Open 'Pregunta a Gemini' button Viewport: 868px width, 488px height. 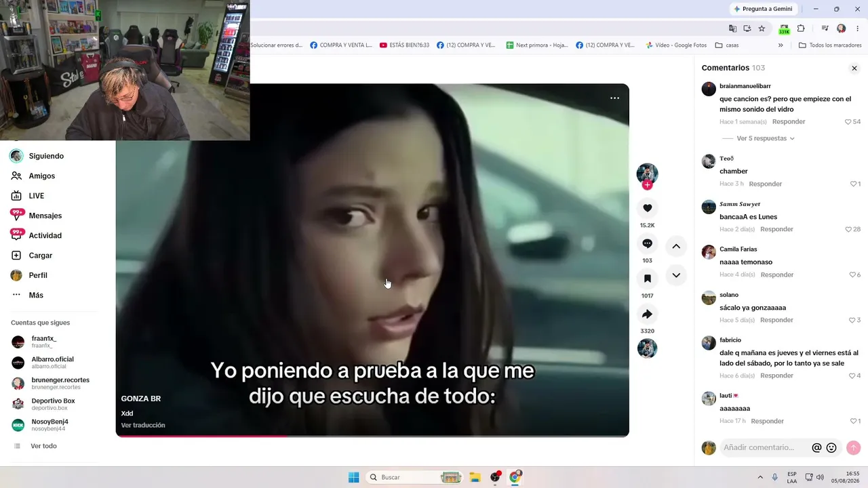click(x=763, y=9)
